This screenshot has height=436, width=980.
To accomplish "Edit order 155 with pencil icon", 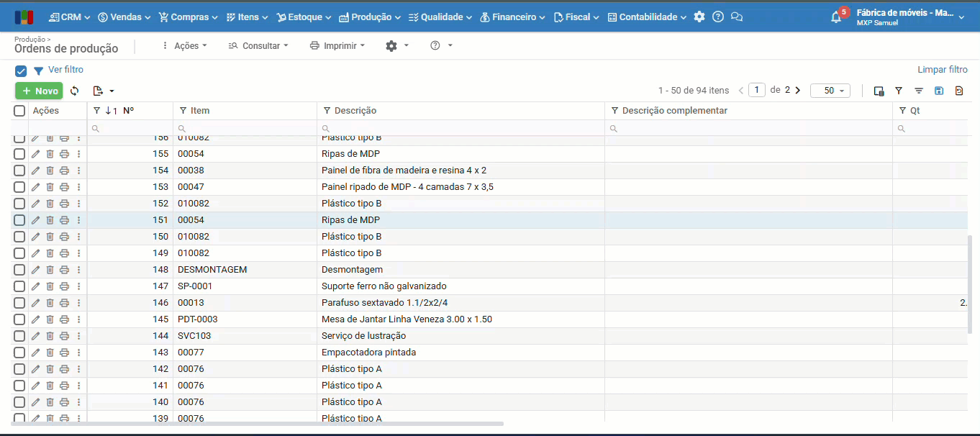I will (x=35, y=154).
